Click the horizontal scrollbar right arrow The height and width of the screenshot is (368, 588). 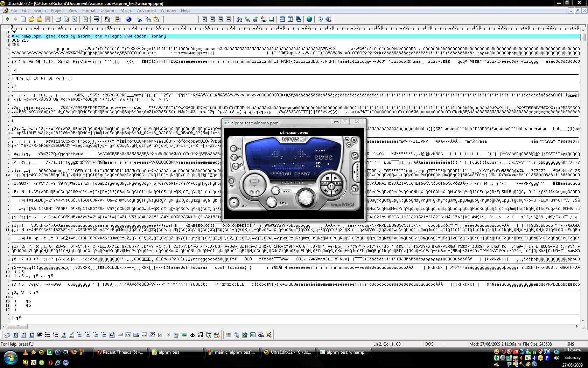[577, 326]
